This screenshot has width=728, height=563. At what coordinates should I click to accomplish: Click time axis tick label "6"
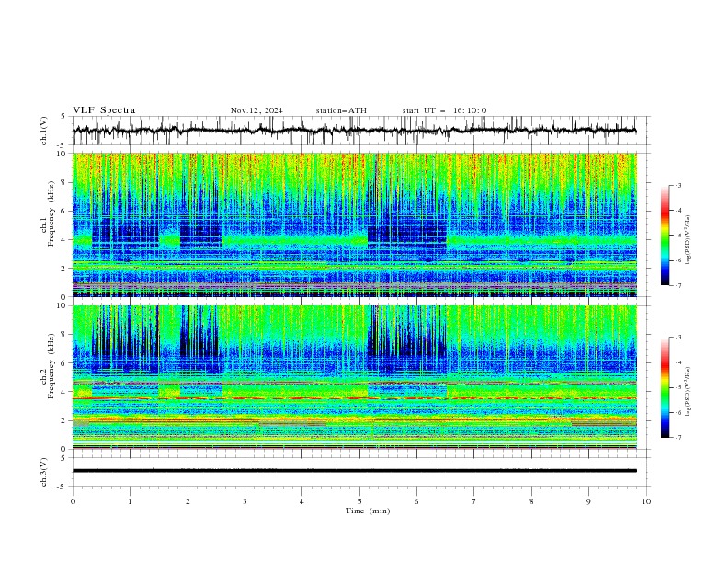(x=416, y=501)
